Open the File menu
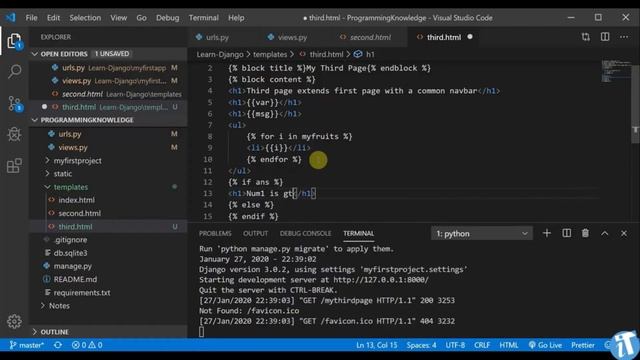This screenshot has width=640, height=360. pyautogui.click(x=31, y=18)
